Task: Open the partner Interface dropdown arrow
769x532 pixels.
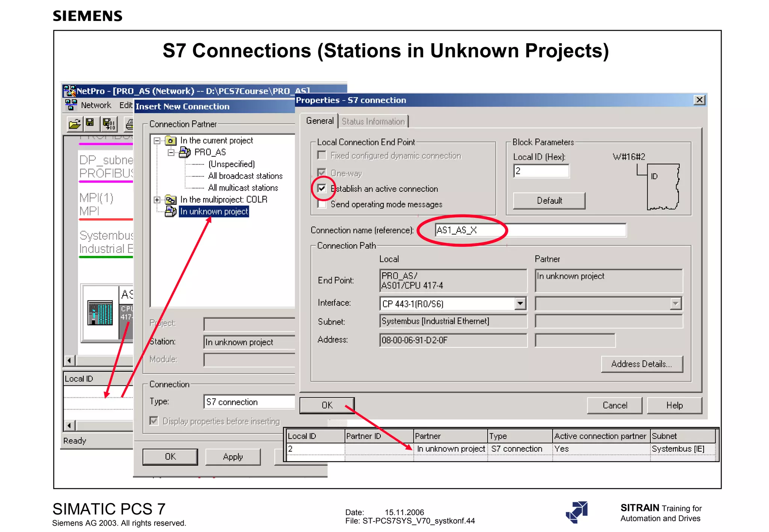Action: click(676, 303)
